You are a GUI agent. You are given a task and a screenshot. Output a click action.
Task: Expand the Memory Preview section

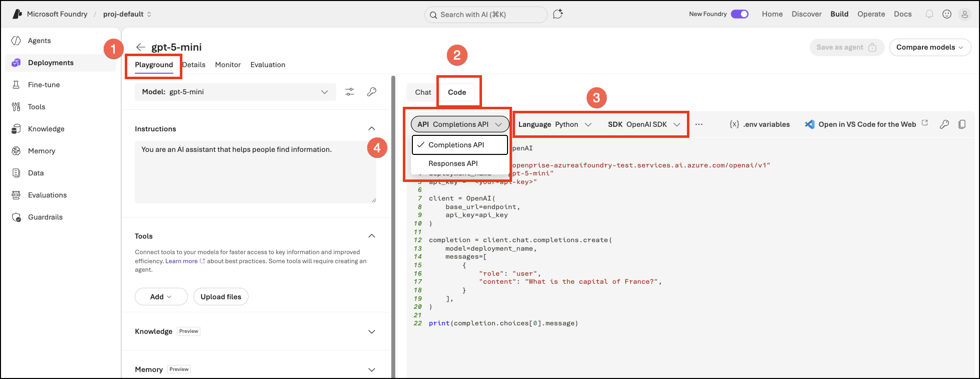pyautogui.click(x=372, y=369)
